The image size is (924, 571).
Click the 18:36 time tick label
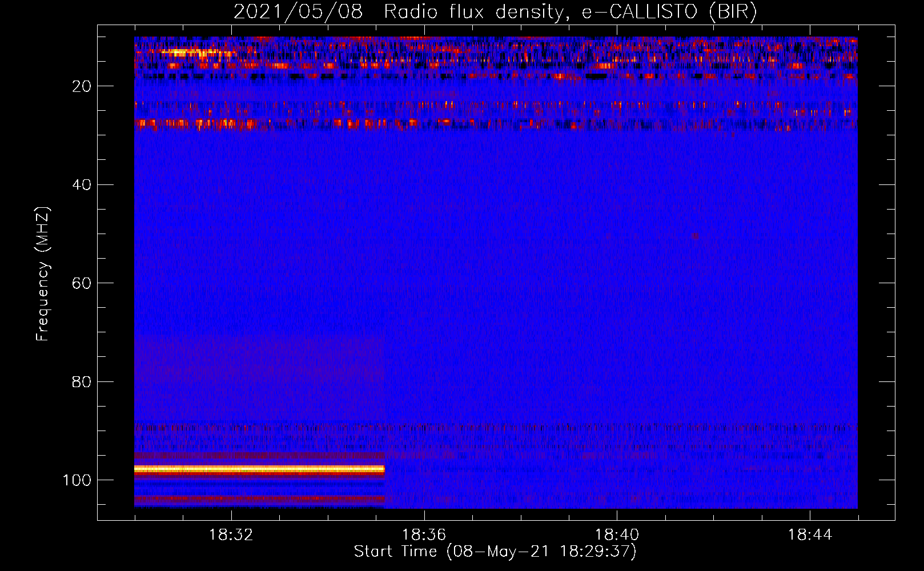point(424,535)
